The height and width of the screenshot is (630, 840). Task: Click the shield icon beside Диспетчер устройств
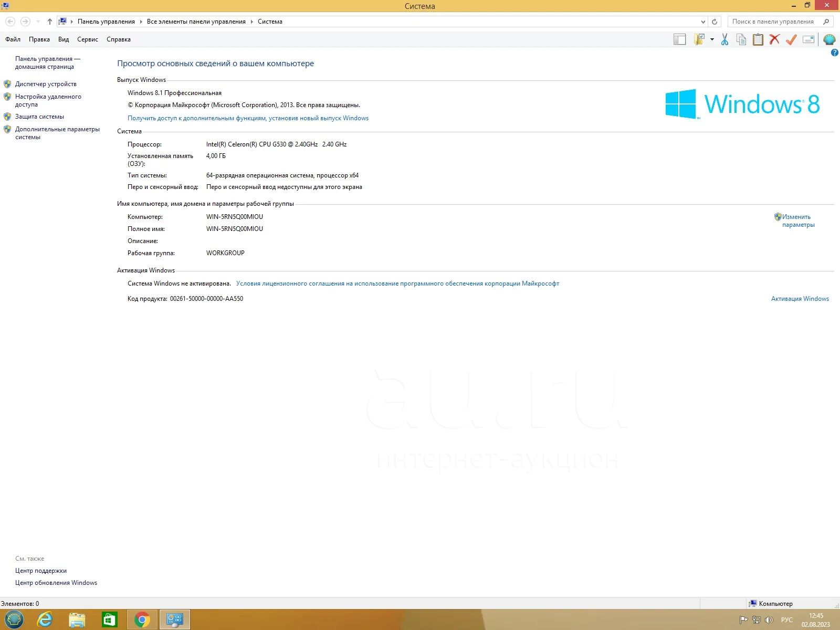pos(7,84)
